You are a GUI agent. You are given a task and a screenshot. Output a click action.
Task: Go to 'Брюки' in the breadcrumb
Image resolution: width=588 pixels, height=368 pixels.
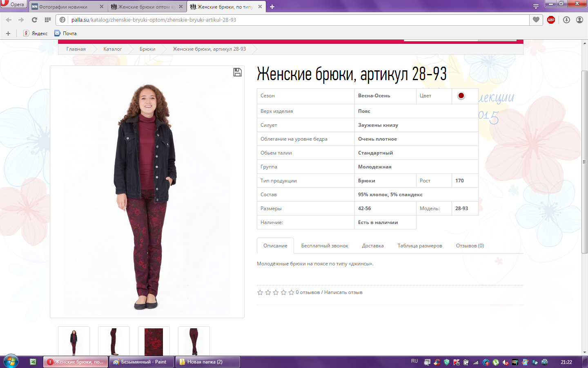tap(147, 49)
